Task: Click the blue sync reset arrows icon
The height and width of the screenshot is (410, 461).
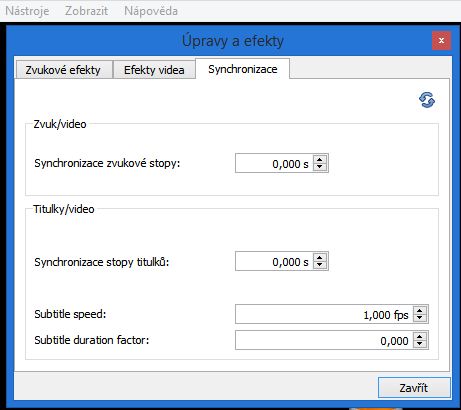Action: 427,100
